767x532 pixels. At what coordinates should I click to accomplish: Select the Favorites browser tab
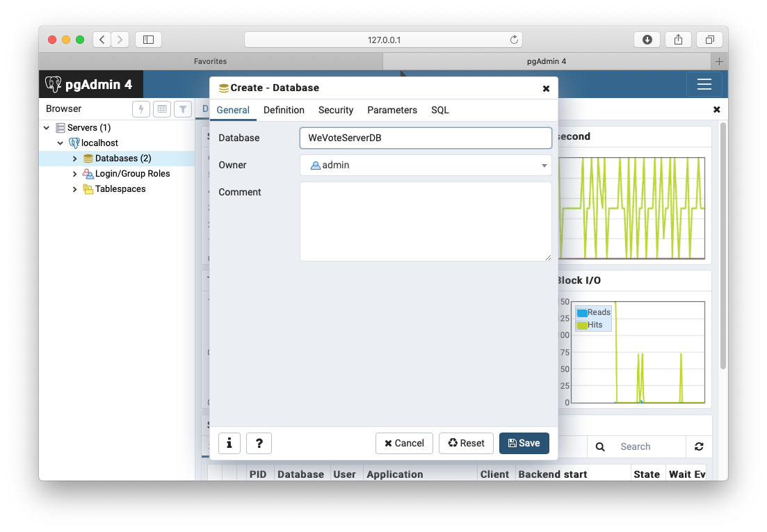pos(210,61)
